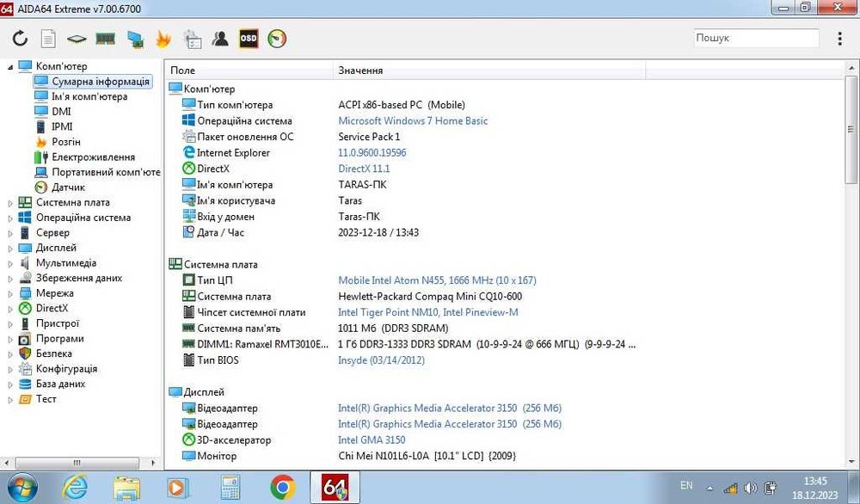860x504 pixels.
Task: Open the Mobile Intel Atom N455 link
Action: (x=437, y=280)
